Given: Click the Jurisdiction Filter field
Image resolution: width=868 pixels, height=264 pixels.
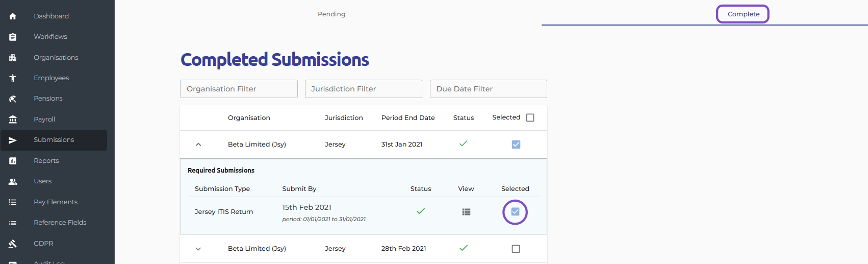Looking at the screenshot, I should 364,89.
